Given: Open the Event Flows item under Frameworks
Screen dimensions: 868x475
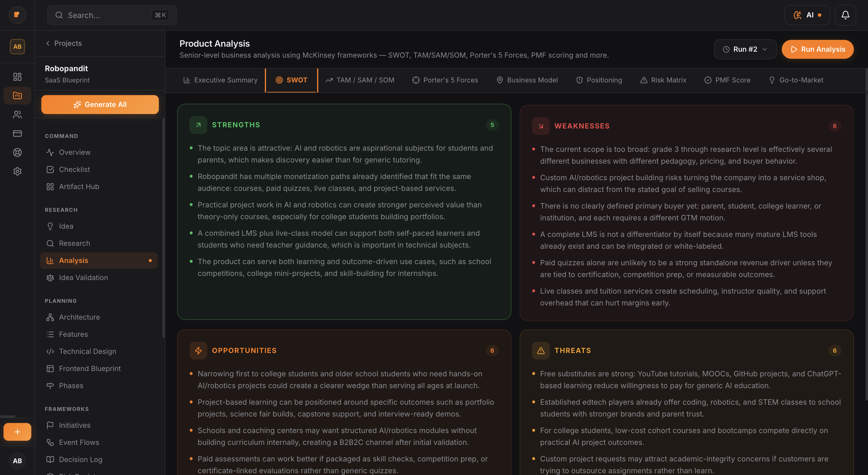Looking at the screenshot, I should pyautogui.click(x=79, y=442).
